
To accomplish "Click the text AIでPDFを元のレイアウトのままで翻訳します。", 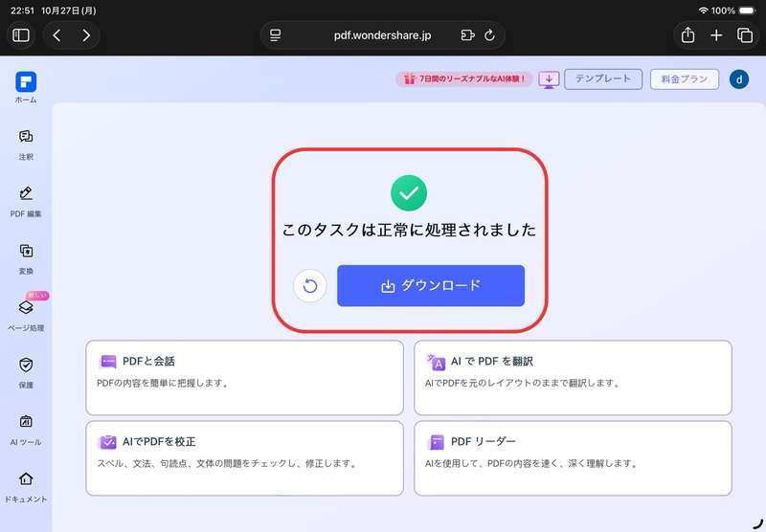I will 522,383.
